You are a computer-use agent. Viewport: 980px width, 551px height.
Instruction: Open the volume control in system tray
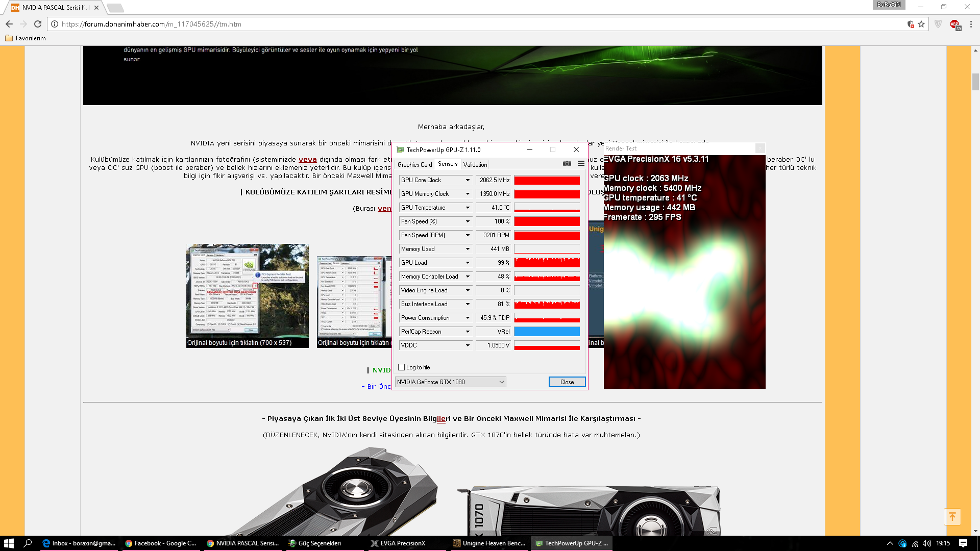pos(927,543)
